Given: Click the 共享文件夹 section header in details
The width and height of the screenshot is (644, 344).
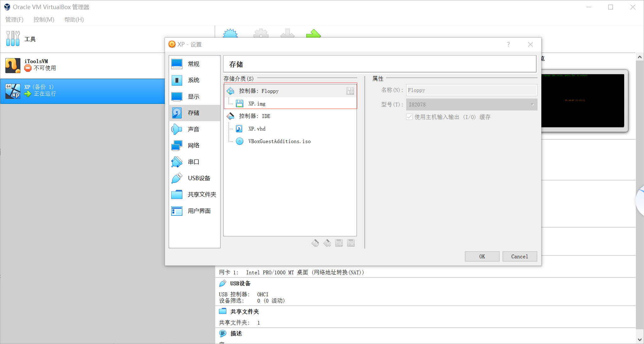Looking at the screenshot, I should pyautogui.click(x=244, y=312).
